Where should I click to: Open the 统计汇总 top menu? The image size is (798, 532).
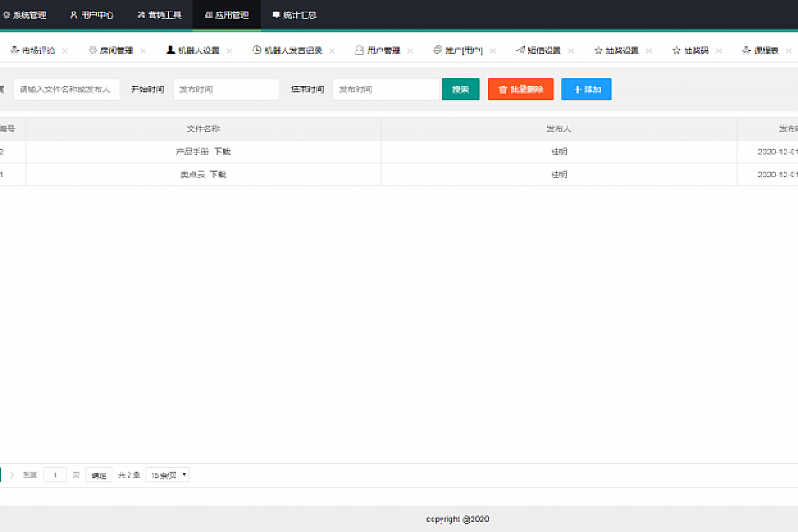294,15
